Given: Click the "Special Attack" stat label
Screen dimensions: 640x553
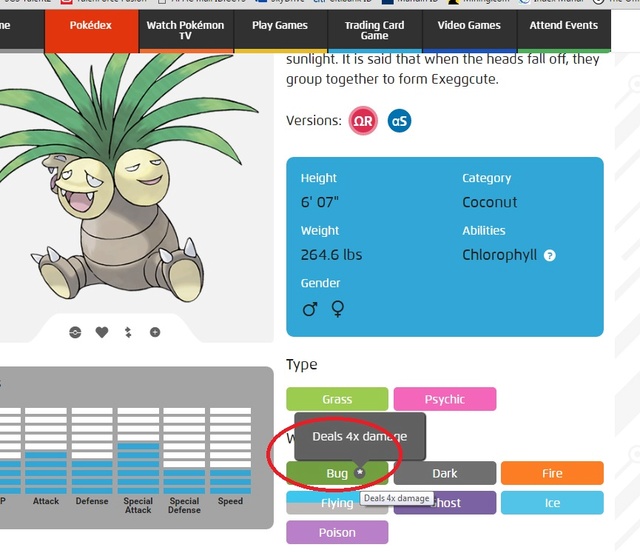Looking at the screenshot, I should [x=138, y=505].
